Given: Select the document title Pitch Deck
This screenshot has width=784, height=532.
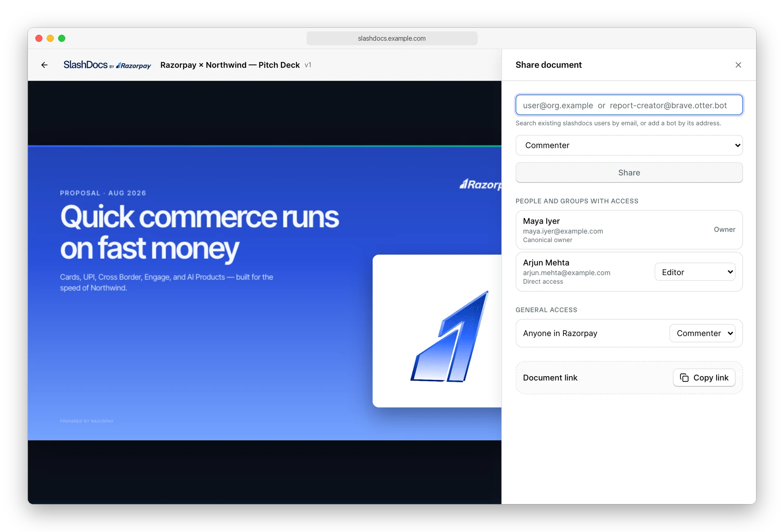Looking at the screenshot, I should 230,65.
